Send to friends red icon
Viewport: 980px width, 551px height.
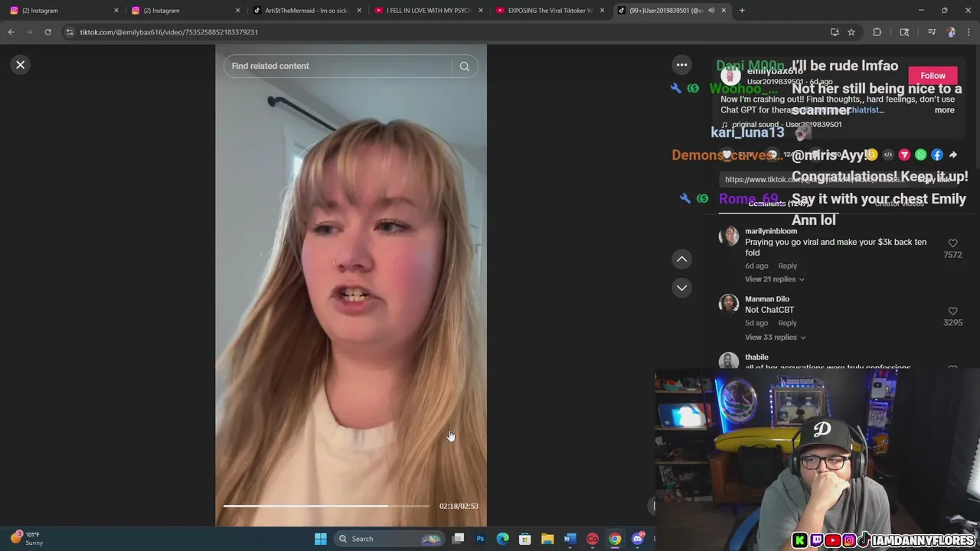click(904, 155)
